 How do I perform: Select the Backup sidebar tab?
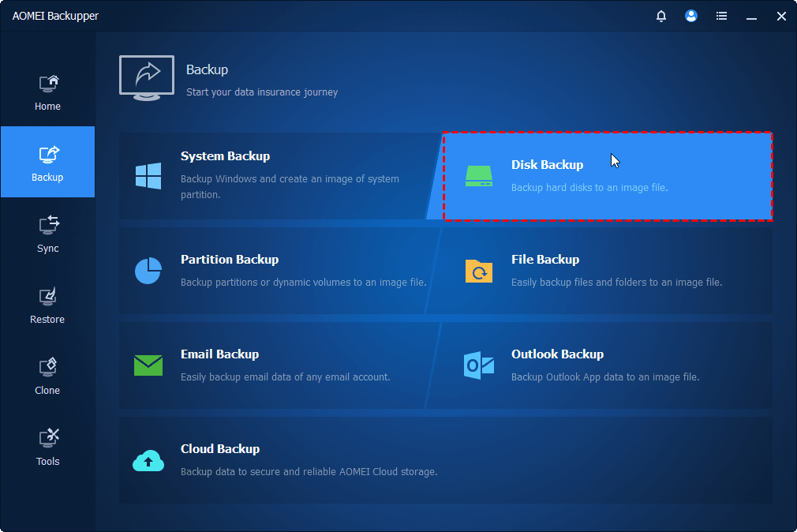pyautogui.click(x=48, y=162)
